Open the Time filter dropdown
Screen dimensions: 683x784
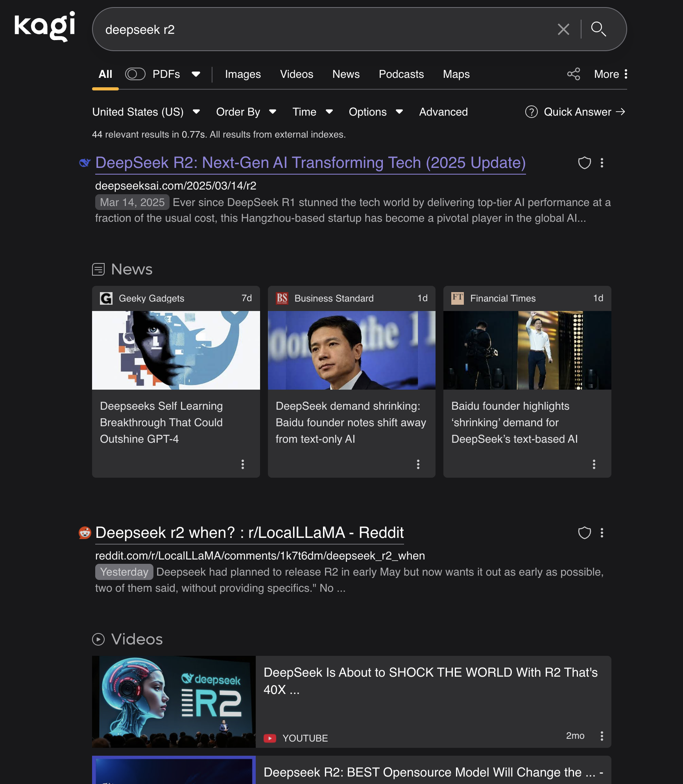312,112
